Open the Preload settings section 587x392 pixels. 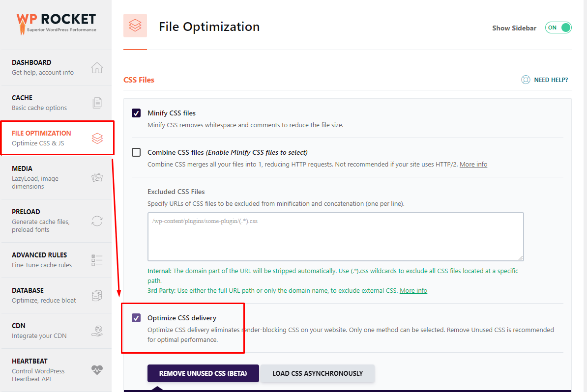pos(56,221)
